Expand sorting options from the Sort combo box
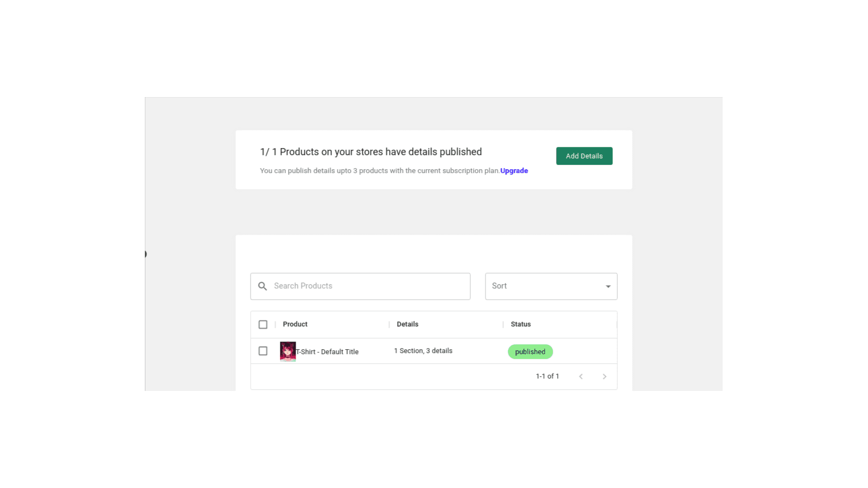 (551, 286)
